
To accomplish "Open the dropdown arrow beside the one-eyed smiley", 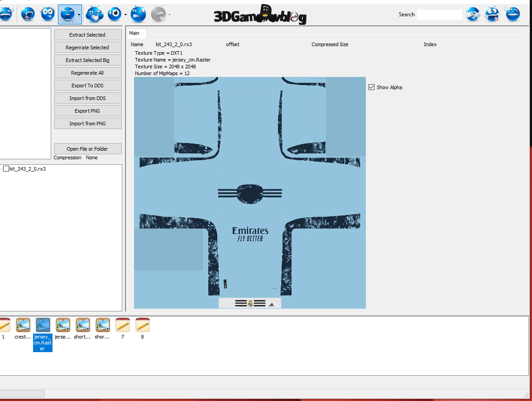I will pos(125,15).
